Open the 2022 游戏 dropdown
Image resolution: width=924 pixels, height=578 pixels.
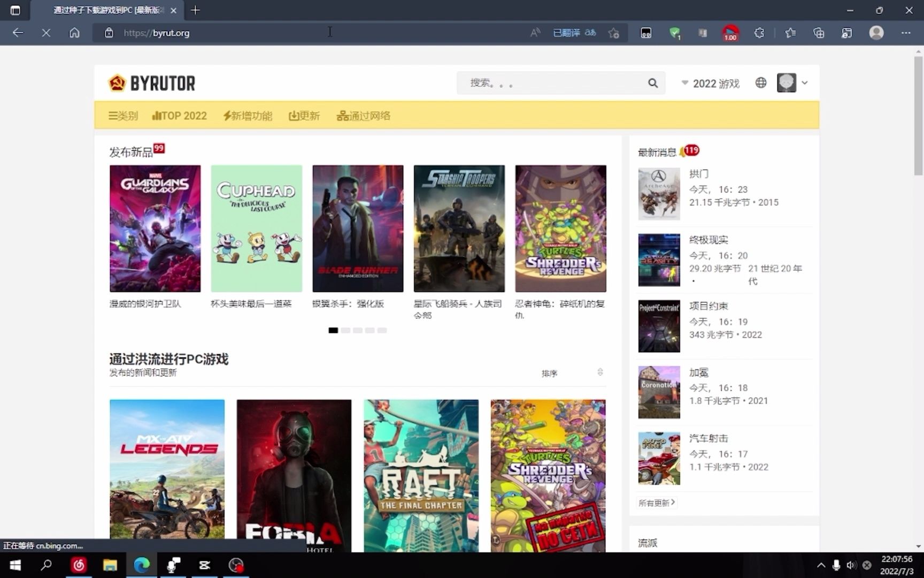pyautogui.click(x=710, y=83)
